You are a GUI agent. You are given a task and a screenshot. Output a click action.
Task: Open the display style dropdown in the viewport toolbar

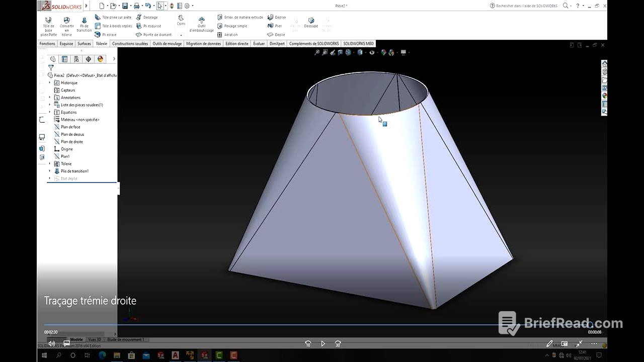[378, 52]
